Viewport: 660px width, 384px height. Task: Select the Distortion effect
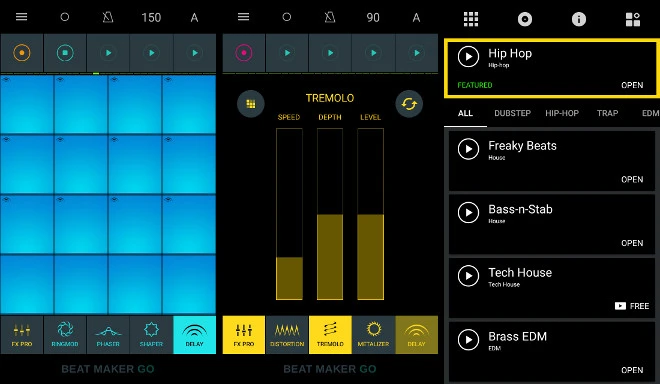point(287,335)
